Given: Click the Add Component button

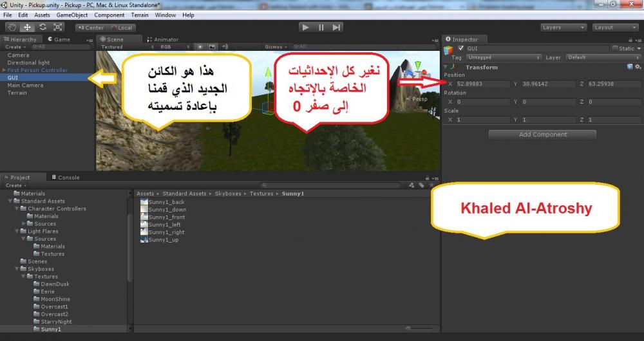Looking at the screenshot, I should coord(542,134).
